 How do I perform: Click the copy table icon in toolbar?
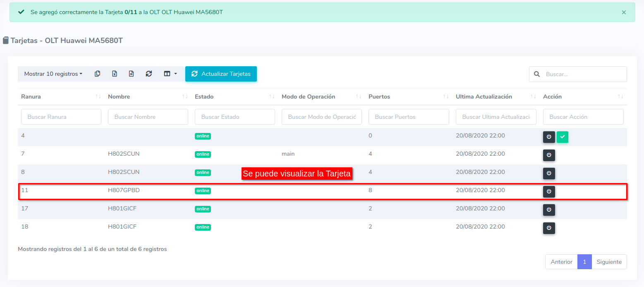coord(98,74)
